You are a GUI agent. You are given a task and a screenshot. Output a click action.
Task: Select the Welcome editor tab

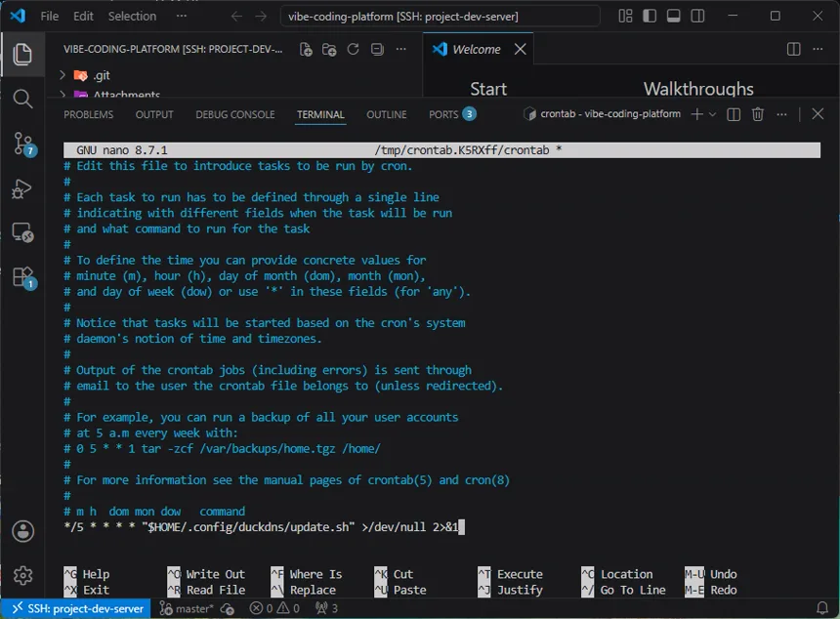tap(477, 49)
